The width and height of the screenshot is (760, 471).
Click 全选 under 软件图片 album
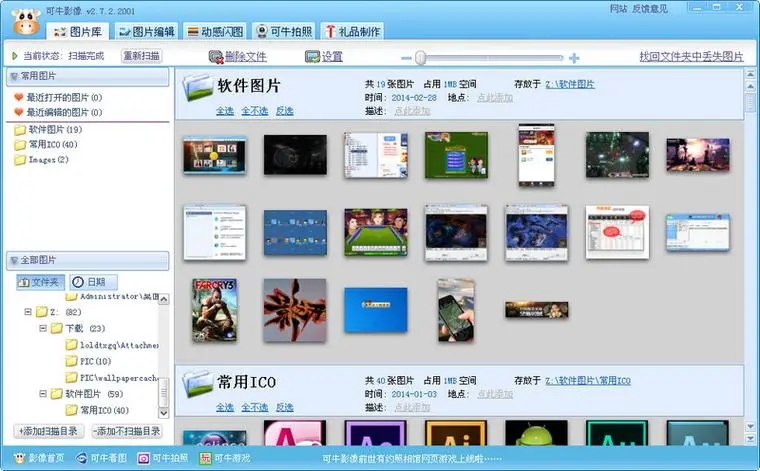click(224, 111)
